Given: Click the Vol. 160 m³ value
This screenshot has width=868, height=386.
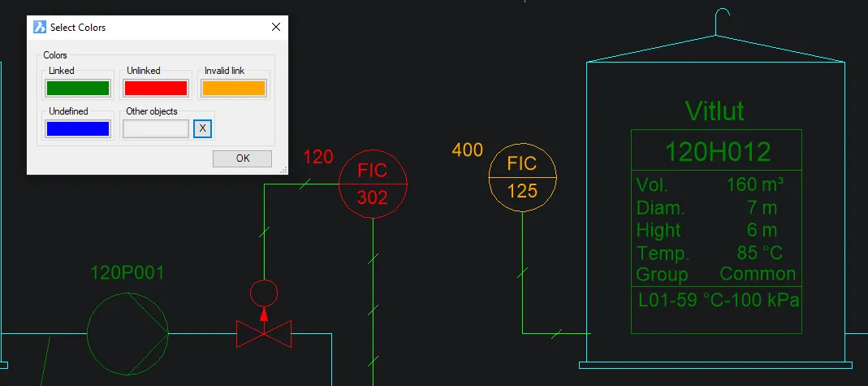Looking at the screenshot, I should [x=756, y=184].
